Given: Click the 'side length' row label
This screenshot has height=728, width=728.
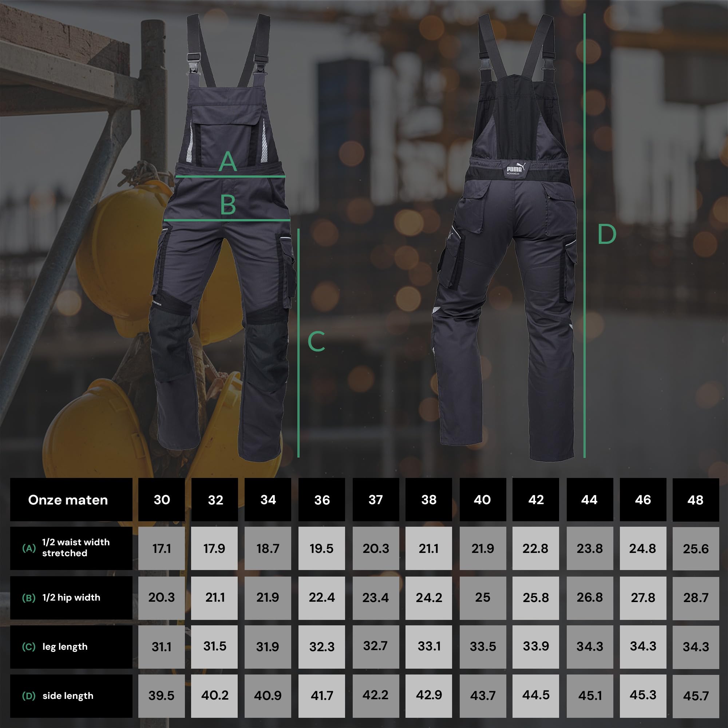Looking at the screenshot, I should click(x=71, y=696).
